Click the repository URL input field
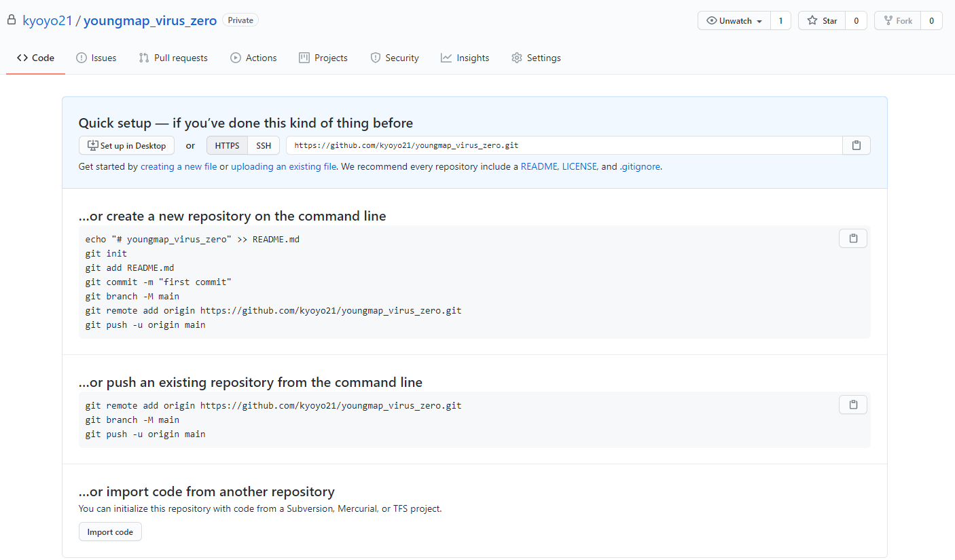 564,145
